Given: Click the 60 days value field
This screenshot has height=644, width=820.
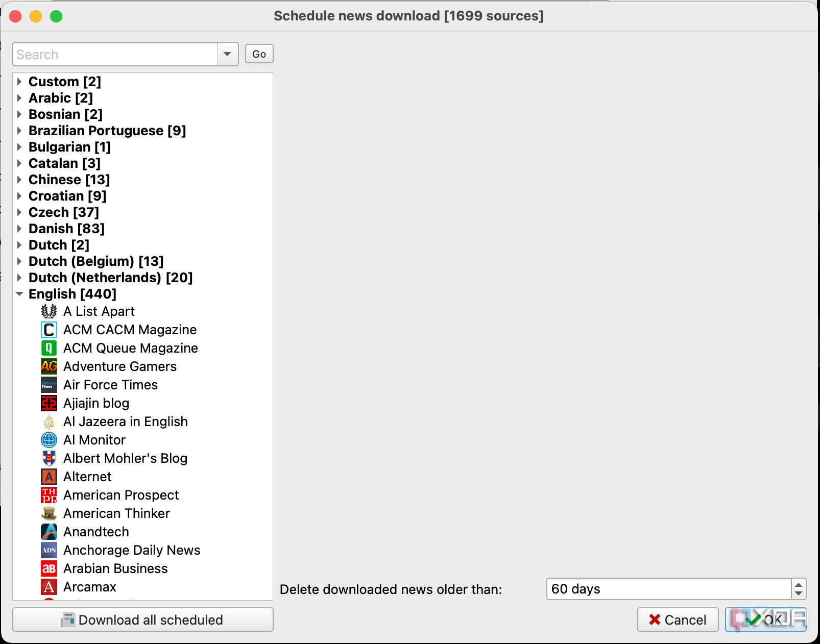Looking at the screenshot, I should pyautogui.click(x=669, y=589).
